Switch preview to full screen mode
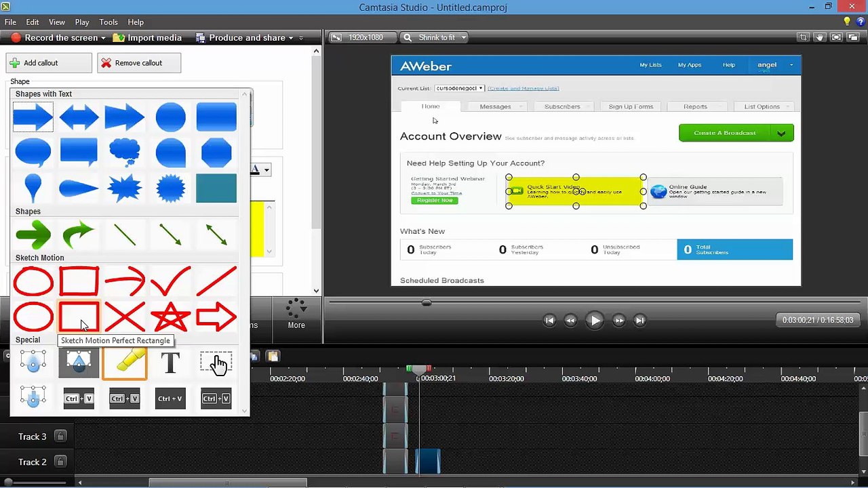The height and width of the screenshot is (488, 868). pos(836,37)
